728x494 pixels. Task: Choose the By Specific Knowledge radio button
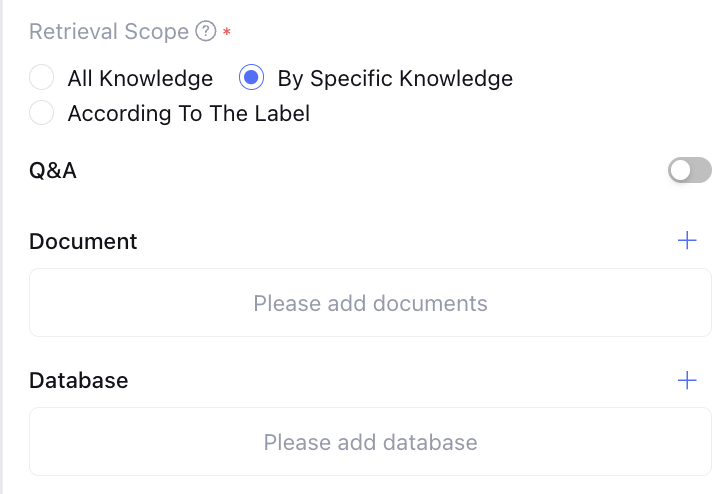click(252, 78)
